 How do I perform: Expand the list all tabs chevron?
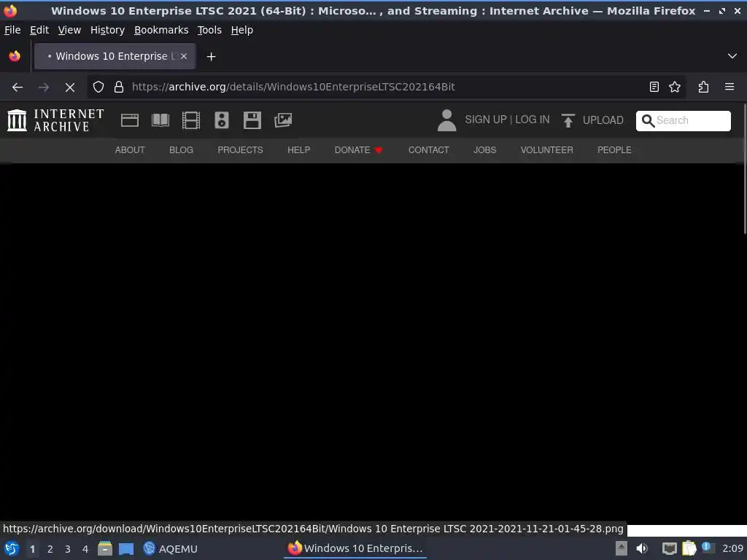pos(732,56)
